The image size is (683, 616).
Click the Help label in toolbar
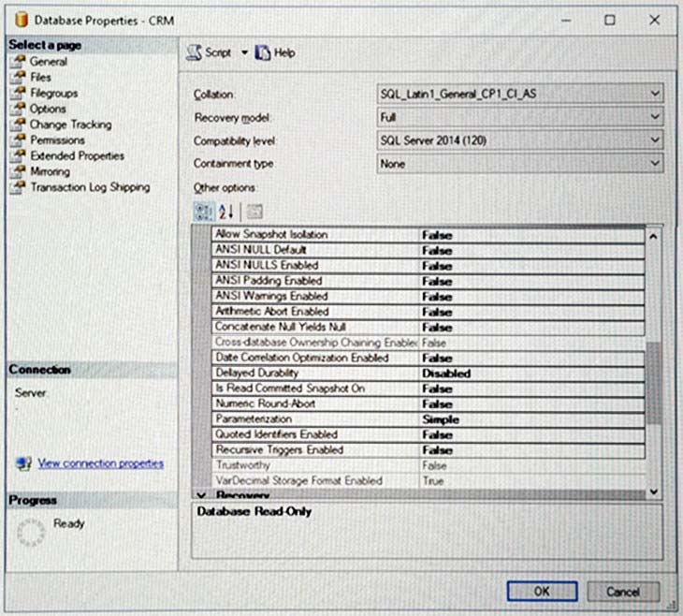coord(284,52)
